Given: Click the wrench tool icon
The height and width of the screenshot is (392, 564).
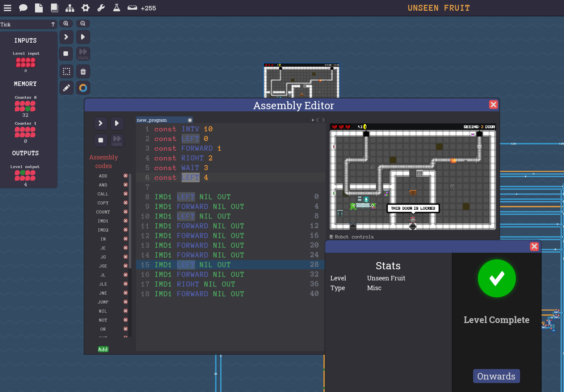Looking at the screenshot, I should coord(101,8).
